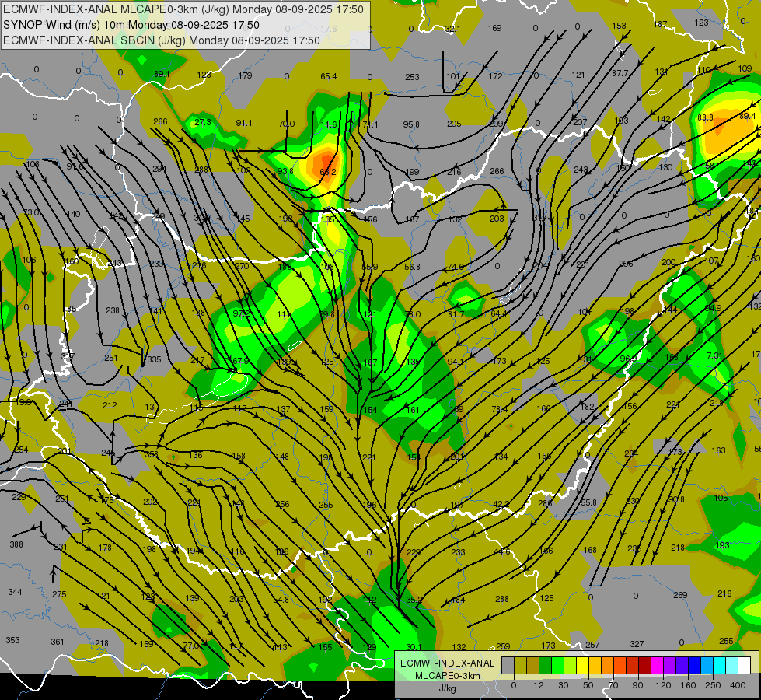Screen dimensions: 761x700
Task: Click the 'SYNOP Wind (m/s) 10m' header line
Action: (131, 25)
